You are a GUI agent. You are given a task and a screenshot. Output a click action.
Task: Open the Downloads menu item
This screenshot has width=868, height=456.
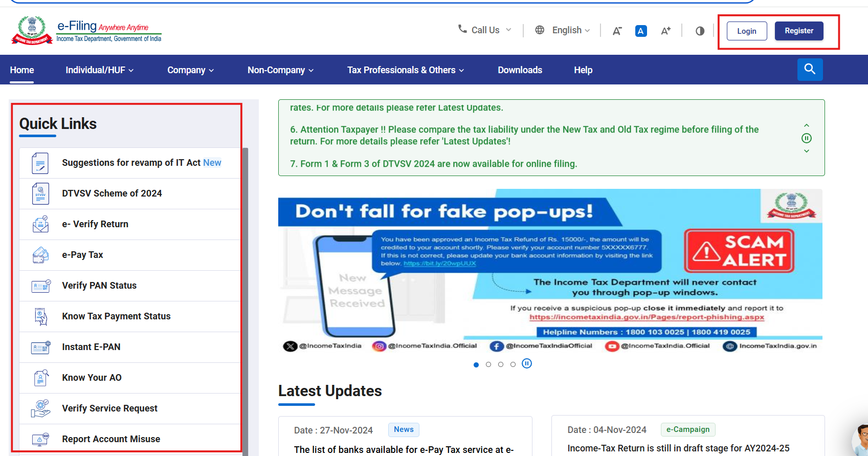[x=520, y=70]
